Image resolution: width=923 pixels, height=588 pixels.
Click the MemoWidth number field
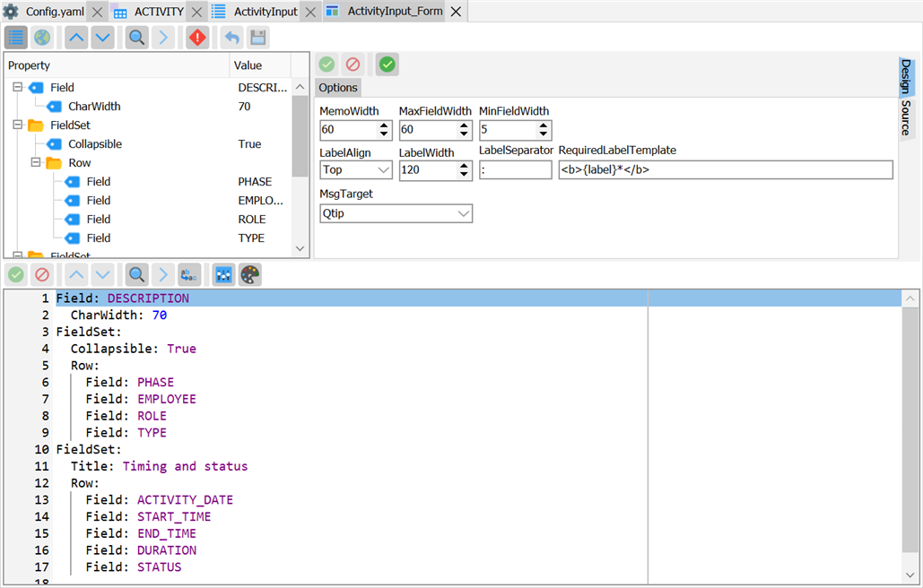click(348, 129)
